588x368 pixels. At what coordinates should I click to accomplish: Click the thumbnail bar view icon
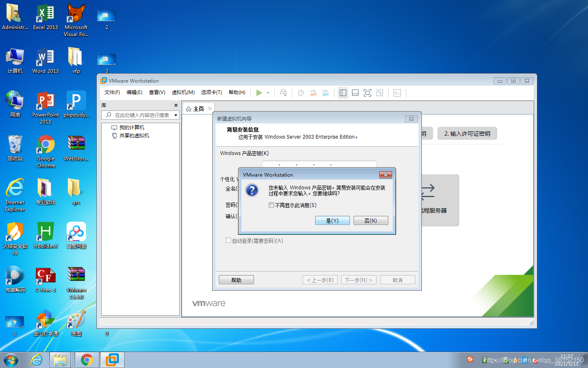[x=355, y=93]
